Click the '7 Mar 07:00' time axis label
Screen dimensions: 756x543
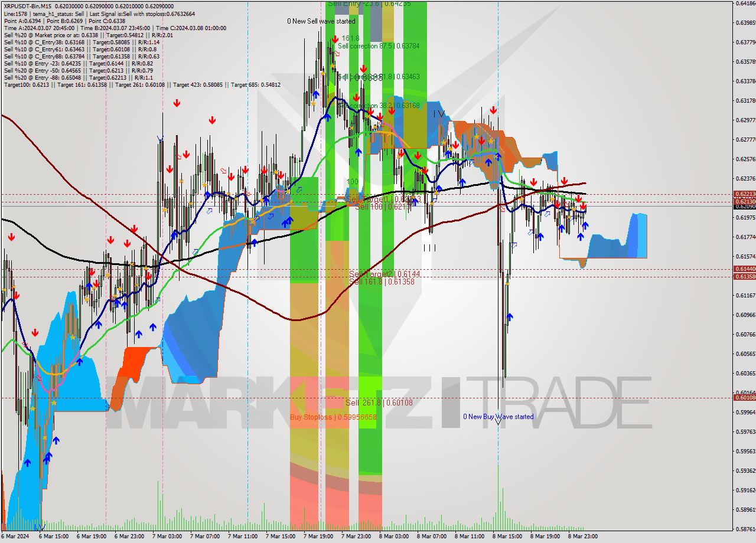pos(205,537)
